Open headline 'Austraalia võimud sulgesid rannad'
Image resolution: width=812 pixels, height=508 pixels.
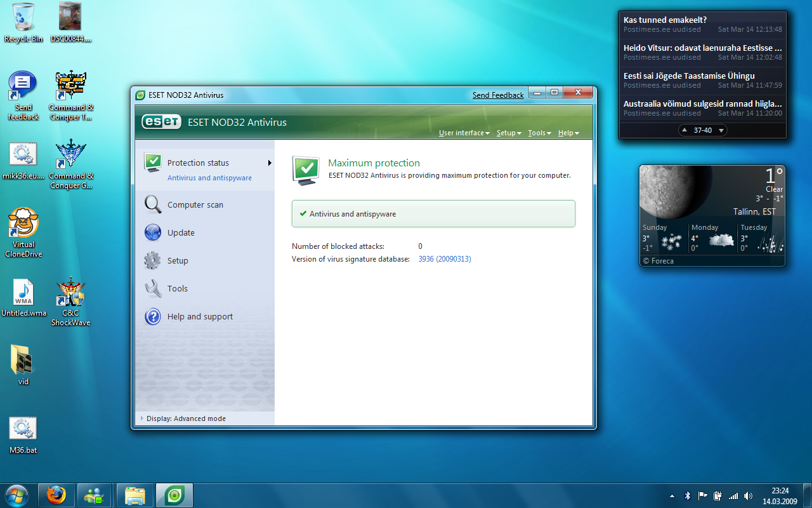(x=702, y=104)
